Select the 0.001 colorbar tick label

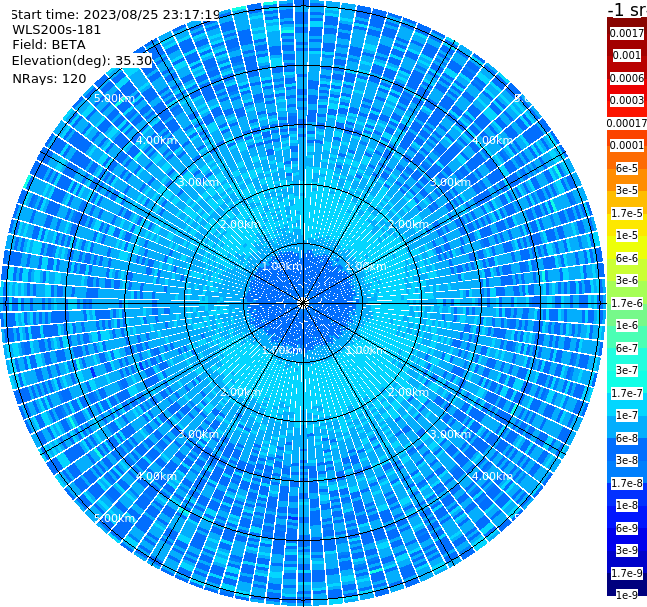coord(627,55)
